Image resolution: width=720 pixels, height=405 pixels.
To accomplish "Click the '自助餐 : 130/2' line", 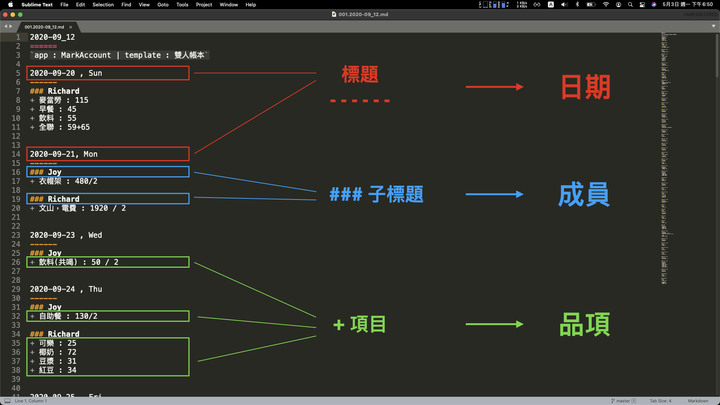I will pyautogui.click(x=64, y=316).
